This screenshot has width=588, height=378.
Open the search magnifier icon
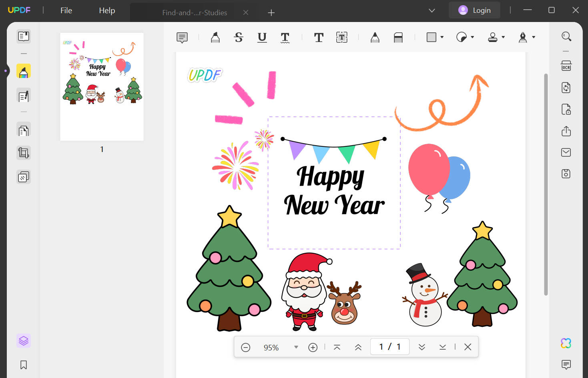pos(566,36)
